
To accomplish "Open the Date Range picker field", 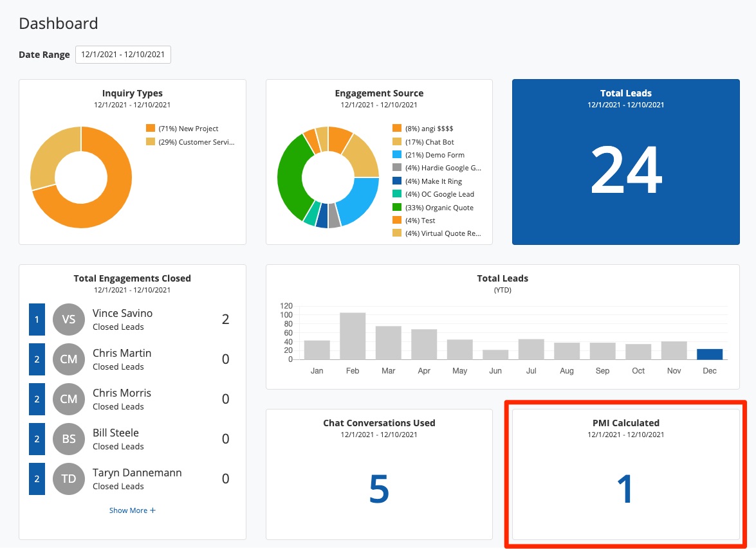I will (123, 55).
